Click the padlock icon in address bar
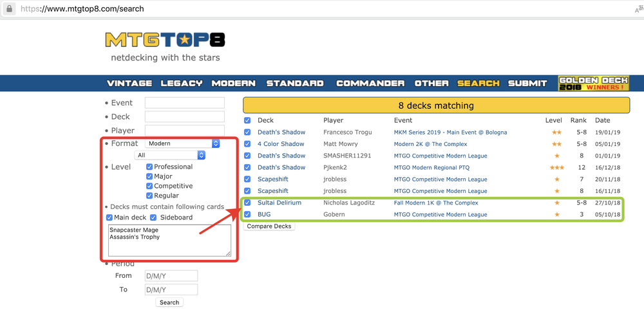Screen dimensions: 644x312 9,9
